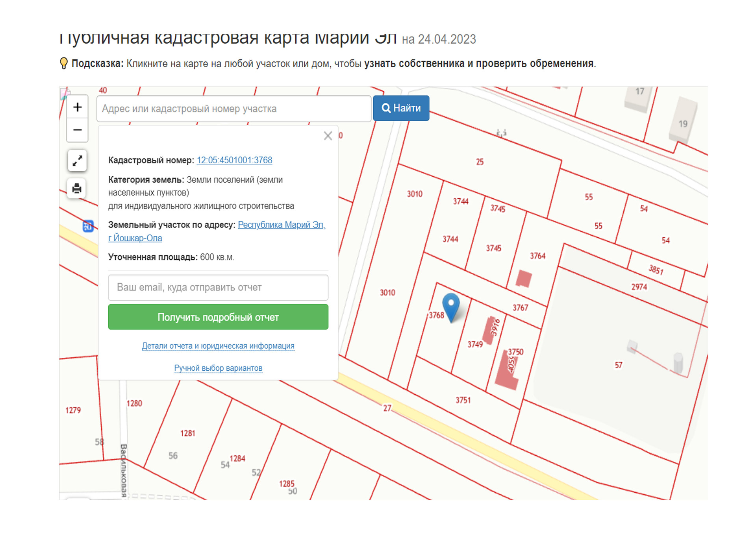Open cadastral number 12:05:4501001:3768 link
Screen dimensions: 756x534
pos(234,160)
